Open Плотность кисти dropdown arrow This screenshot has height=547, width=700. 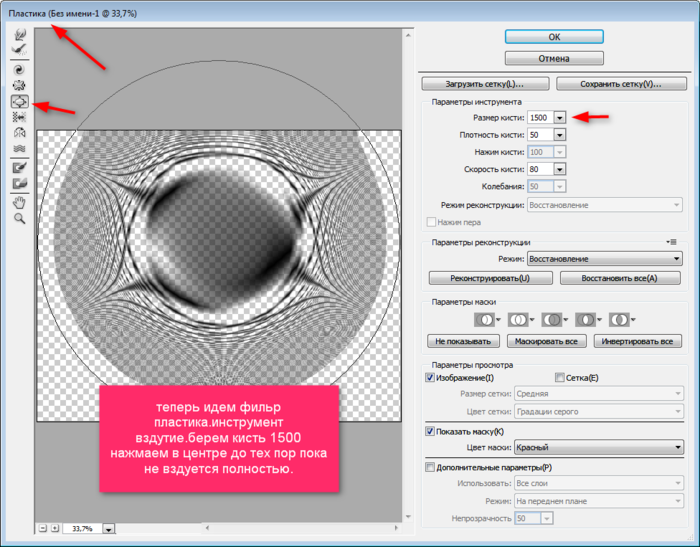point(560,135)
